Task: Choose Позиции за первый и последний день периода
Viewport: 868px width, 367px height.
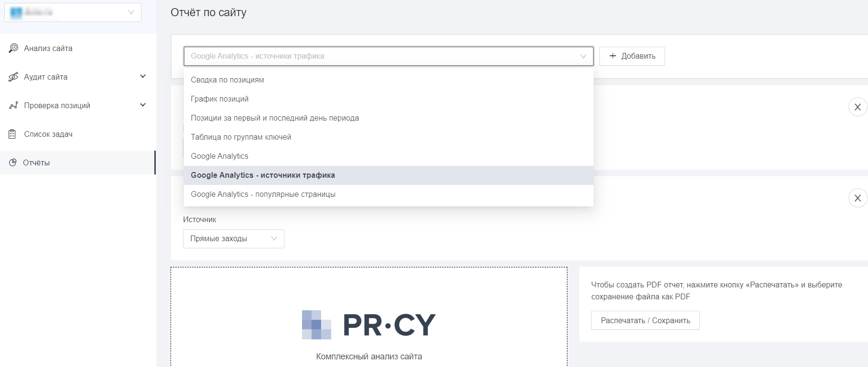Action: pyautogui.click(x=274, y=118)
